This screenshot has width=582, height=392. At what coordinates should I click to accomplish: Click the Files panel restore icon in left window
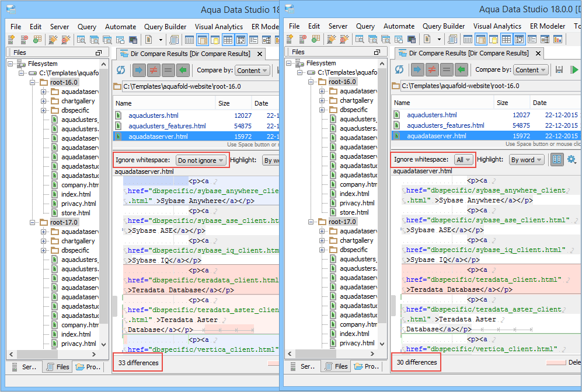99,52
